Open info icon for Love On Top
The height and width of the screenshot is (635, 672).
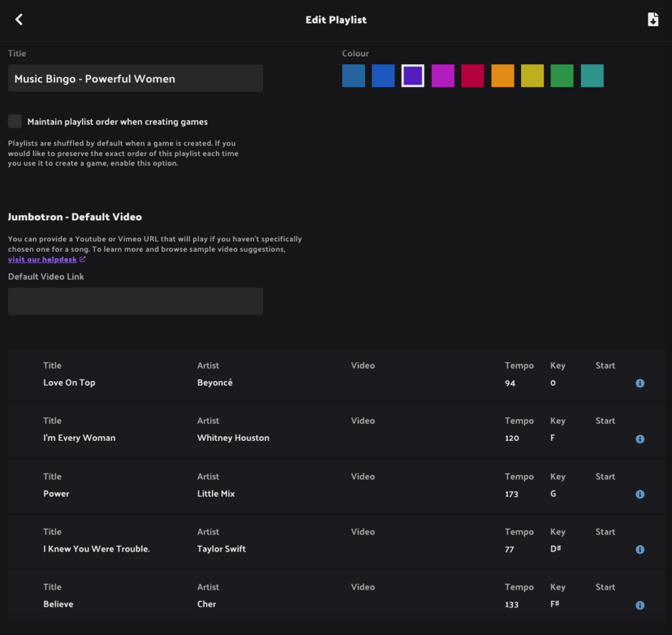point(640,383)
